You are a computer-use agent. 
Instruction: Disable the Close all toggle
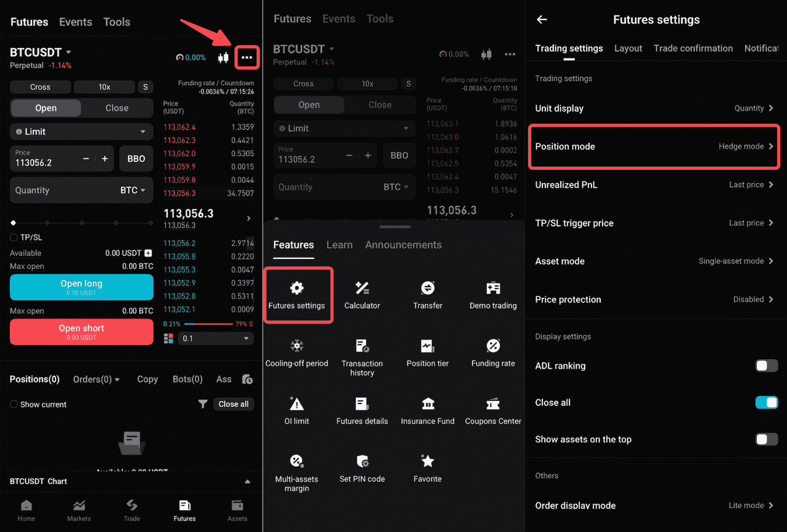(x=766, y=402)
